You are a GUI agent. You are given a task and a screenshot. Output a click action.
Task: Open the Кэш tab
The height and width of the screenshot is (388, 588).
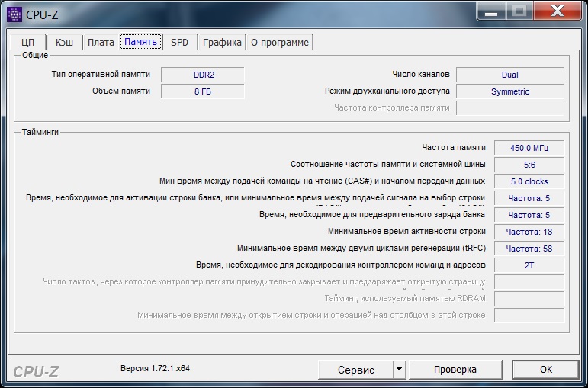coord(65,43)
